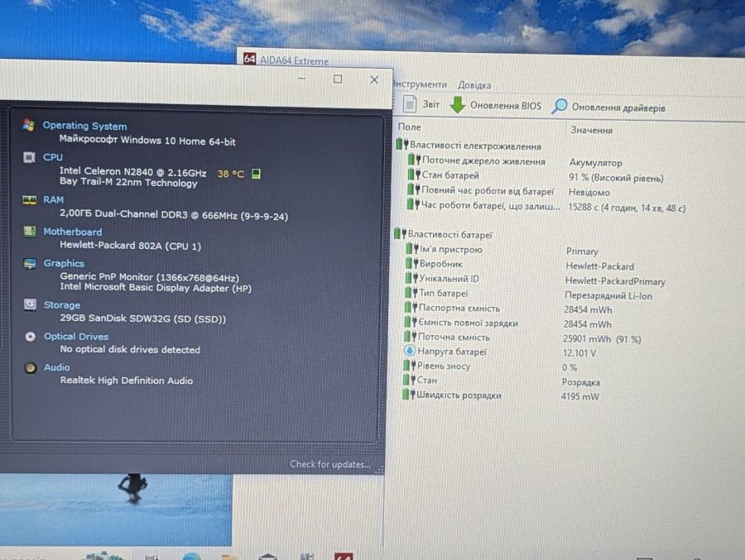
Task: Click the Storage hard drive icon
Action: point(30,304)
